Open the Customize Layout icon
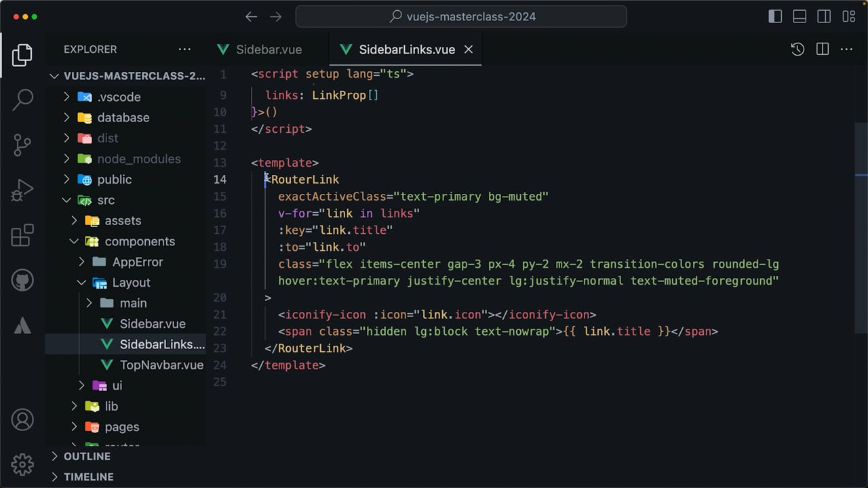 [x=848, y=16]
